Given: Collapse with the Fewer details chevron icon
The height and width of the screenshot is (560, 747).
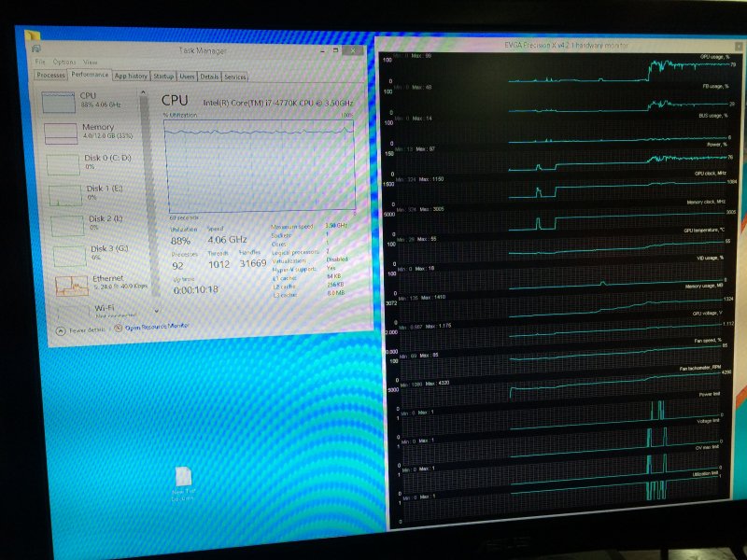Looking at the screenshot, I should 61,330.
